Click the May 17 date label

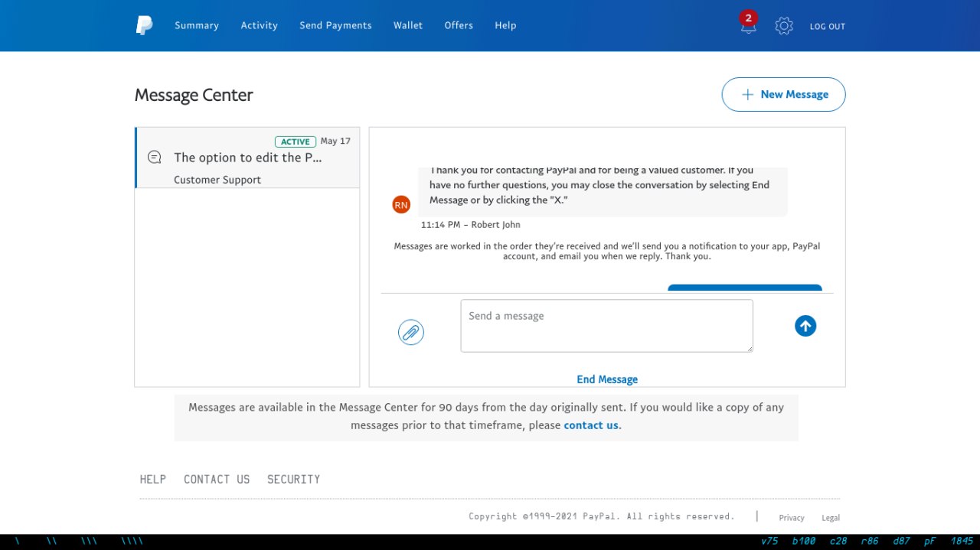click(x=335, y=141)
